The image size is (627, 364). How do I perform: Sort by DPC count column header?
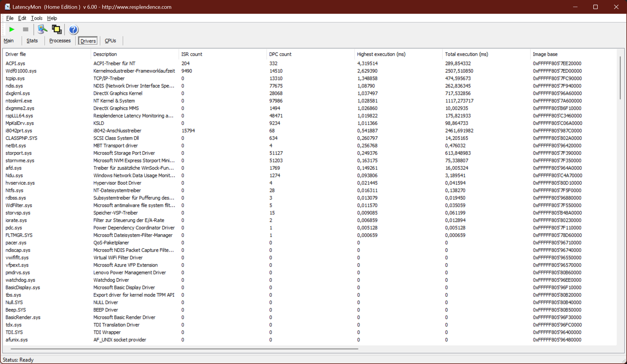click(280, 54)
